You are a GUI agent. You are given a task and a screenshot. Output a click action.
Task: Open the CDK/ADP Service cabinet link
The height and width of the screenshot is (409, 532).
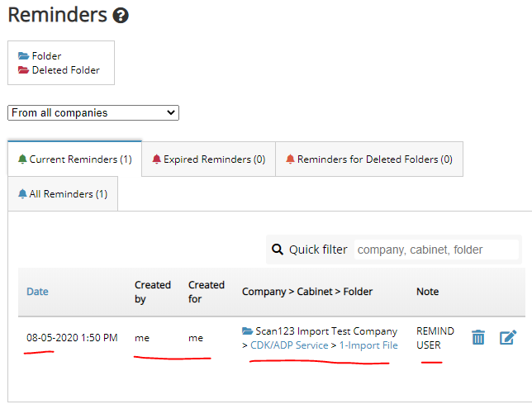click(289, 345)
